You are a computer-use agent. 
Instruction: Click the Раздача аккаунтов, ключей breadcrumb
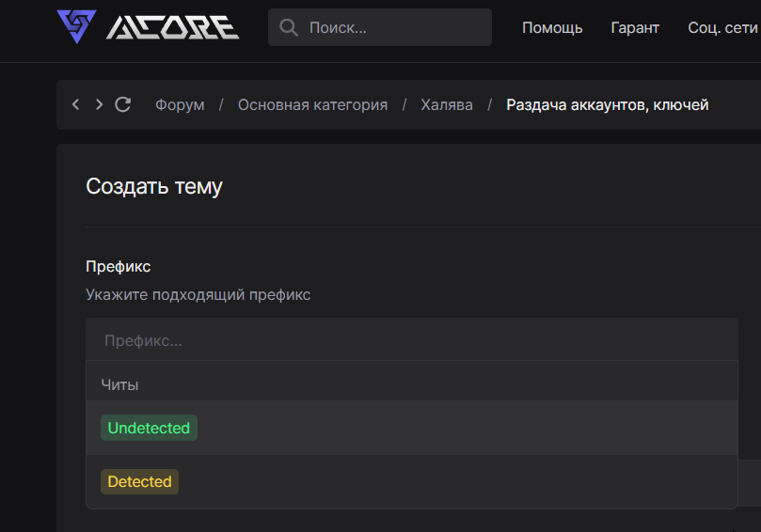click(x=607, y=104)
